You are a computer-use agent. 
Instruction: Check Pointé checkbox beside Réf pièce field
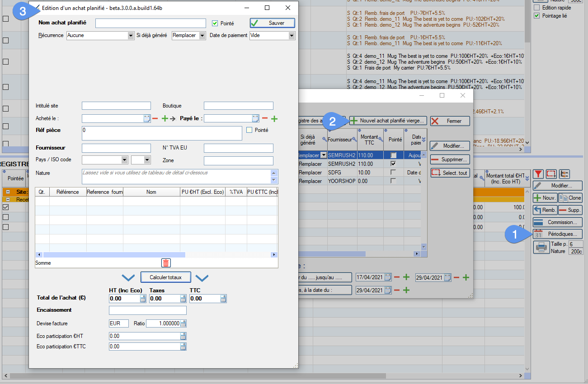249,130
